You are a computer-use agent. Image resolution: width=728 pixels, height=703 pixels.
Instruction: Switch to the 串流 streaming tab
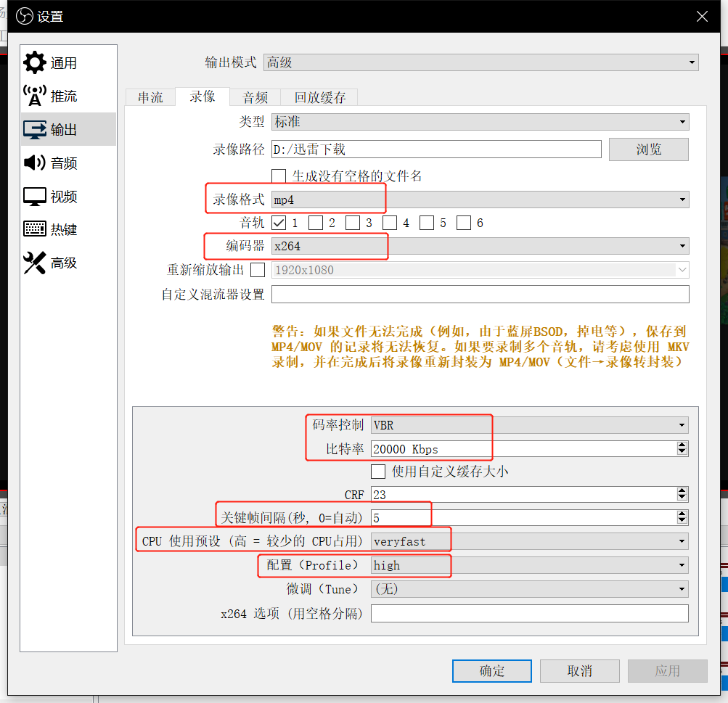coord(150,97)
